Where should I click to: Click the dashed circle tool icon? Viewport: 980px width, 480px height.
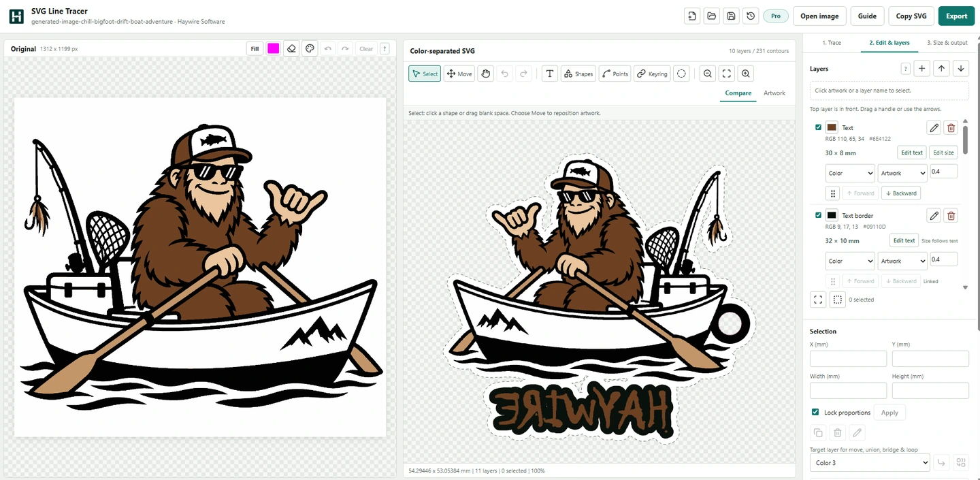[x=681, y=74]
